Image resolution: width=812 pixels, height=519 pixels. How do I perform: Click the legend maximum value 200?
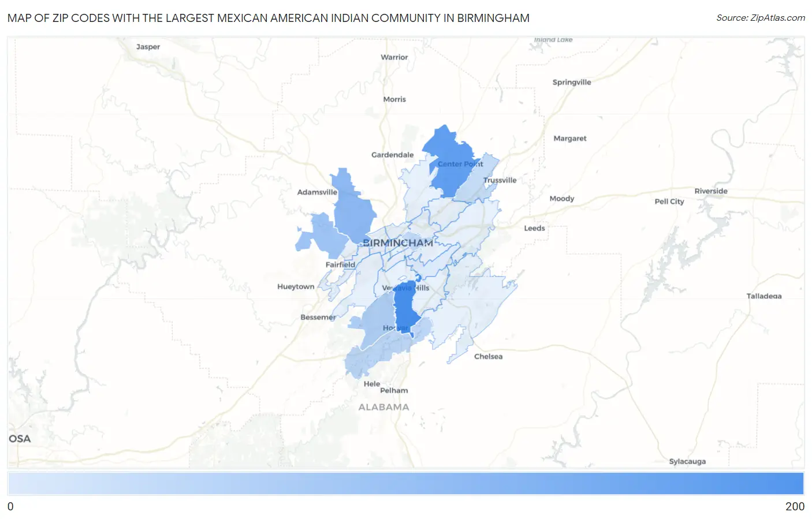pos(795,506)
